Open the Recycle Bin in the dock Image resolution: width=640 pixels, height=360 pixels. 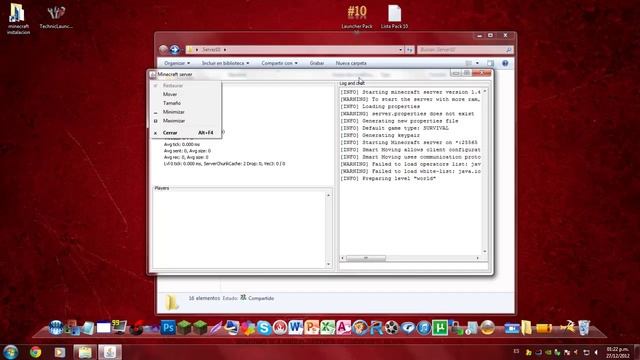(584, 327)
